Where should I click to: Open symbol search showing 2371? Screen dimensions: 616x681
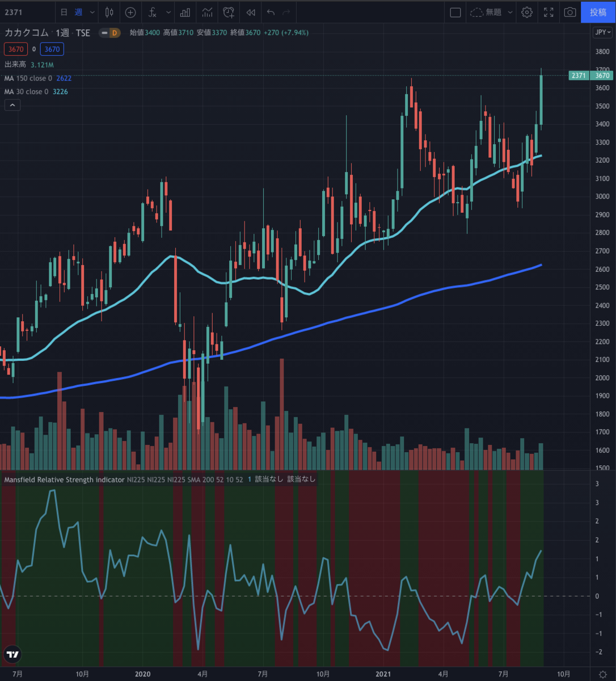coord(14,12)
